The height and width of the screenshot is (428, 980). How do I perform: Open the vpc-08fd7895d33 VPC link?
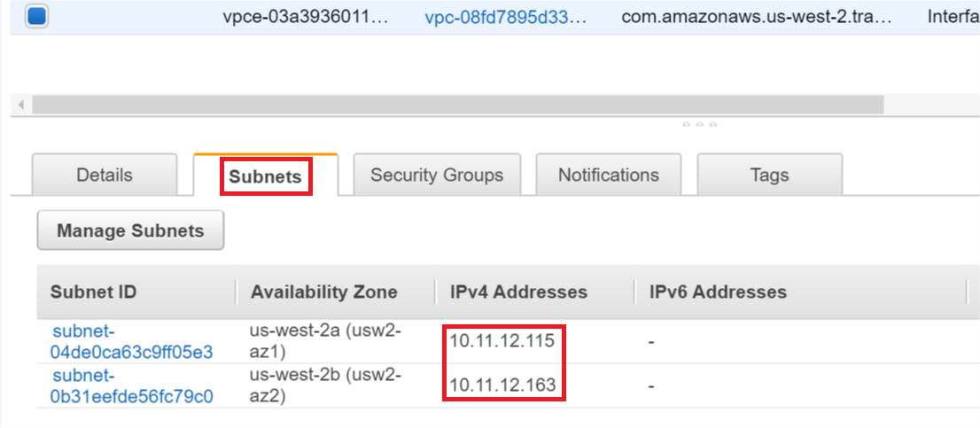[505, 16]
